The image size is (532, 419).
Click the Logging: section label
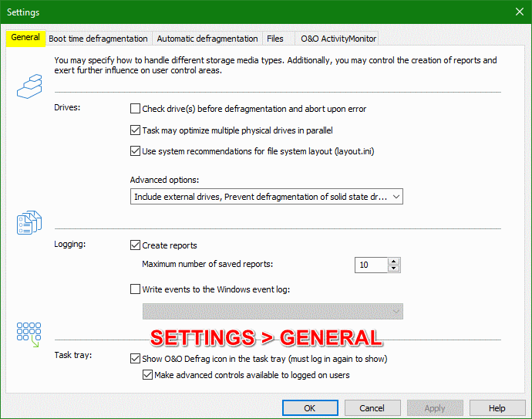[70, 244]
